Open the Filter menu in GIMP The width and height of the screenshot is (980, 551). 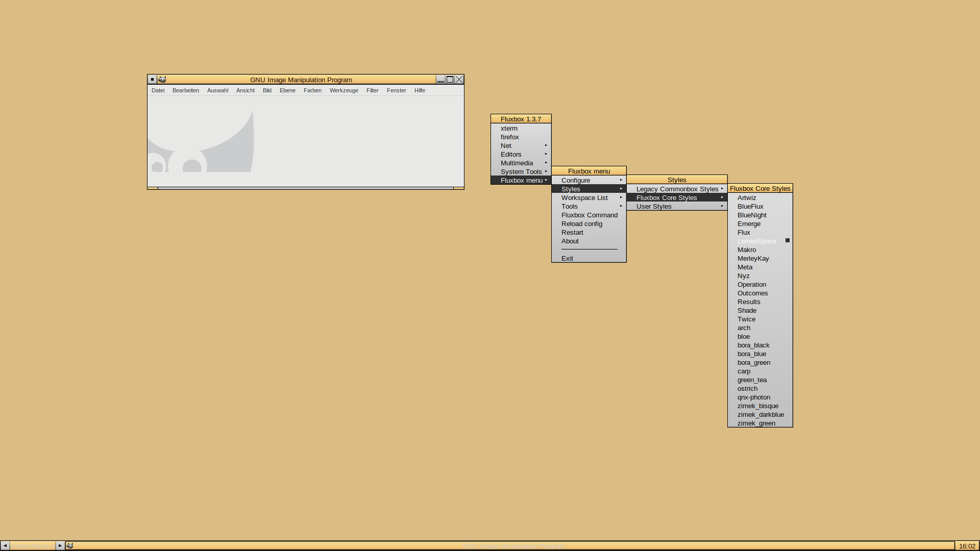point(373,90)
